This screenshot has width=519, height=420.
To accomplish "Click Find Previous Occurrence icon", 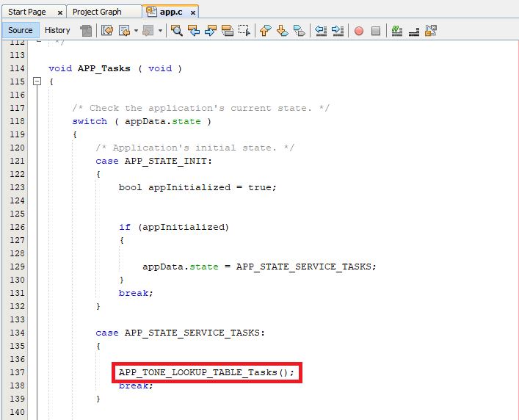I will (x=194, y=30).
